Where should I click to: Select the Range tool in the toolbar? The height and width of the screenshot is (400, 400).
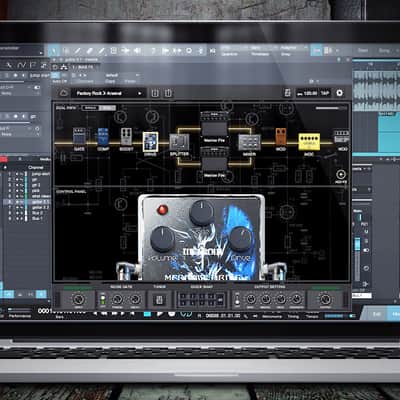point(66,51)
